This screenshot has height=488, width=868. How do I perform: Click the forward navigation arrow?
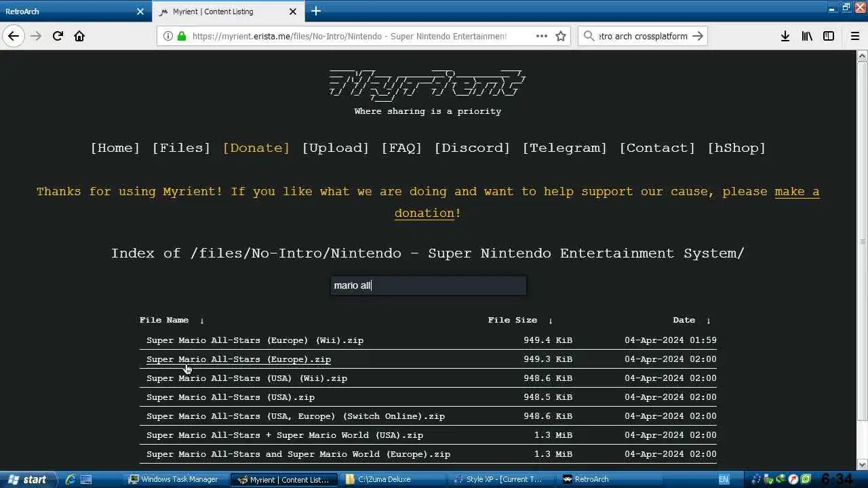(36, 36)
